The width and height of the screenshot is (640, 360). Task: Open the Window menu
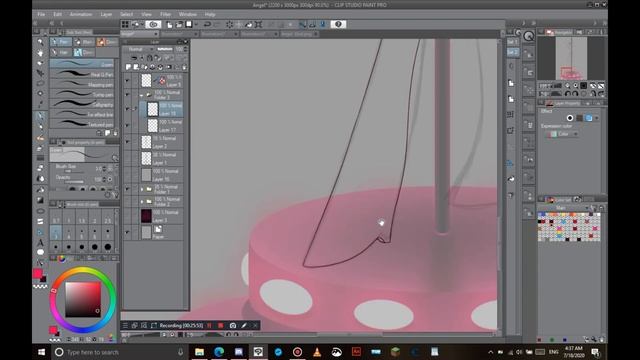coord(188,14)
